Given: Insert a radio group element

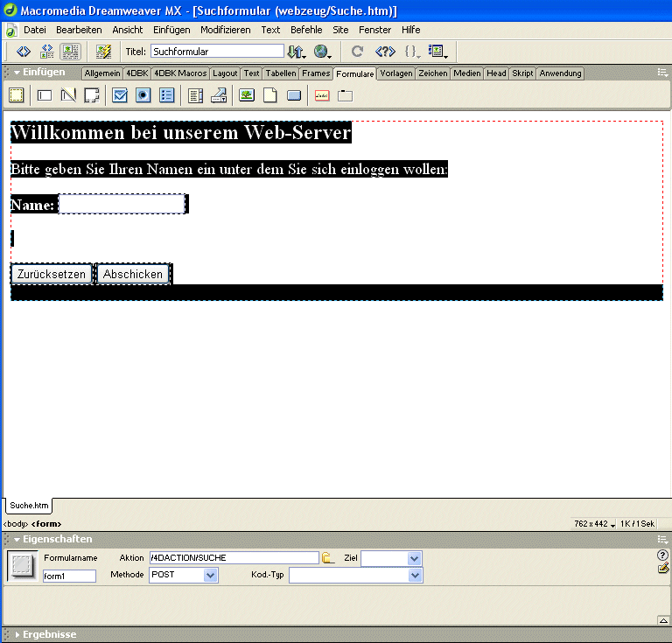Looking at the screenshot, I should (167, 95).
